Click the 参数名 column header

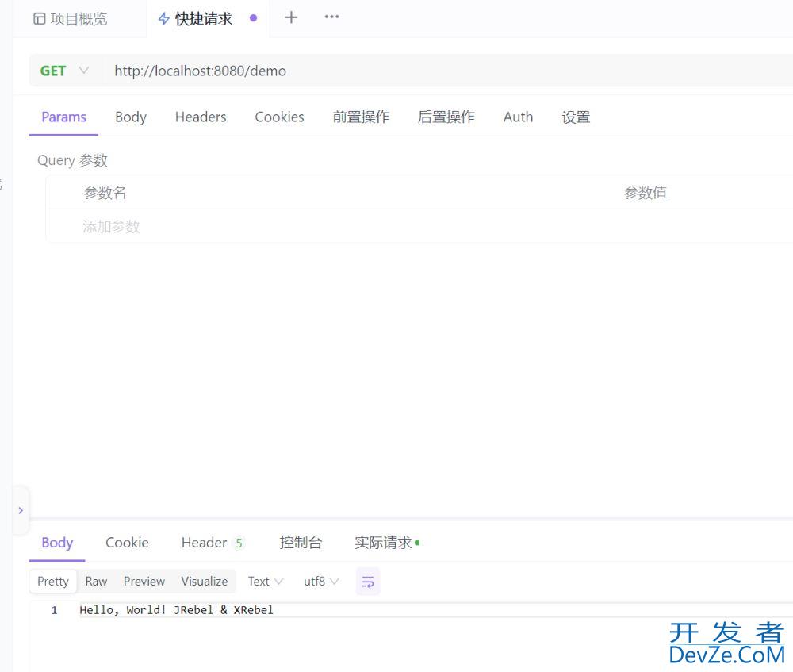point(105,193)
